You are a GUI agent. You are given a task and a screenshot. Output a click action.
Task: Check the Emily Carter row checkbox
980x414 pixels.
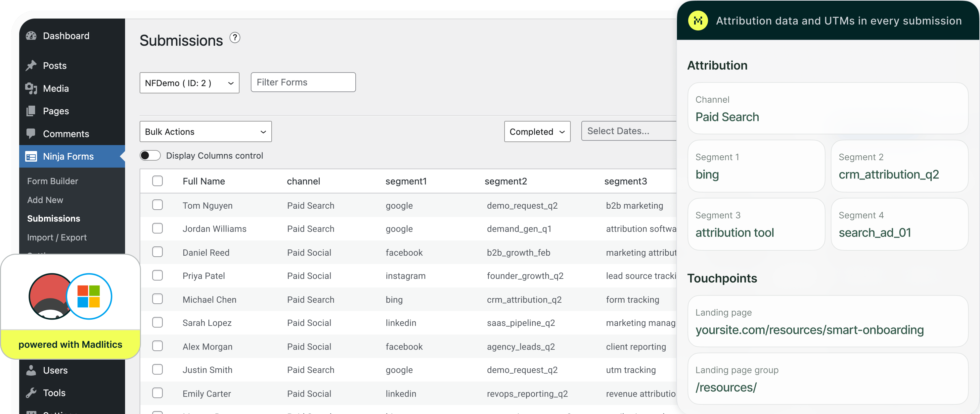point(157,393)
